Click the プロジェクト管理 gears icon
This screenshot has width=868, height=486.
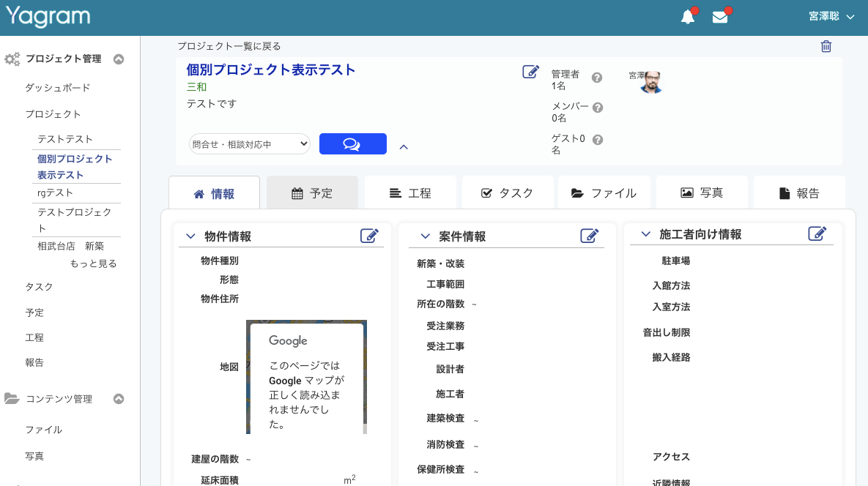(x=12, y=59)
